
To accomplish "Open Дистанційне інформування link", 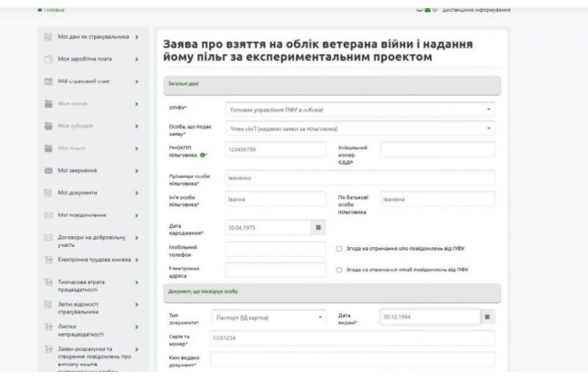I will point(476,10).
